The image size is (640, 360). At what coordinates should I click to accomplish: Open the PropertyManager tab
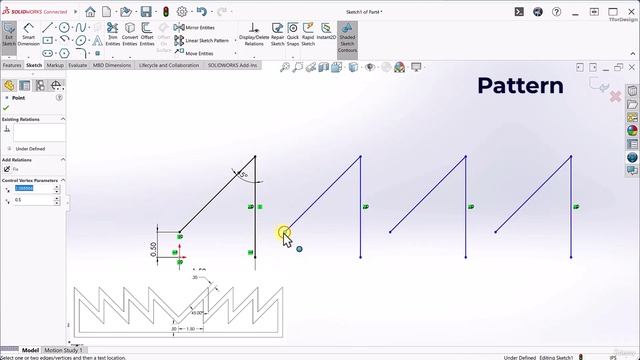(25, 85)
